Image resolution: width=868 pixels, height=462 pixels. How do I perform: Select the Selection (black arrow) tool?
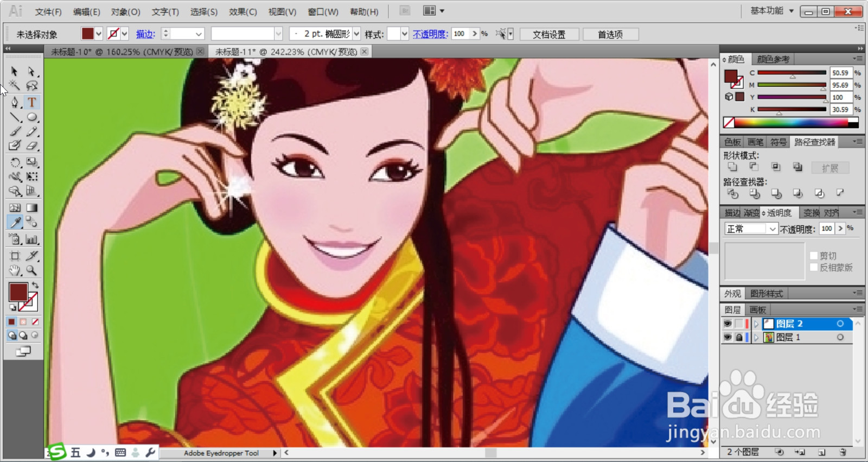[x=15, y=72]
